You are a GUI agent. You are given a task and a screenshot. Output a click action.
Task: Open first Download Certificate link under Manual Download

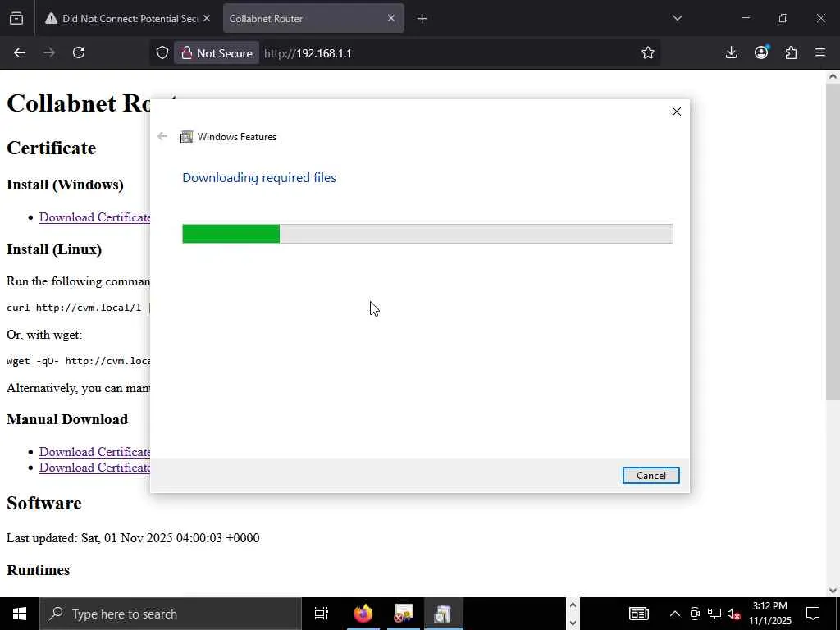pyautogui.click(x=95, y=452)
